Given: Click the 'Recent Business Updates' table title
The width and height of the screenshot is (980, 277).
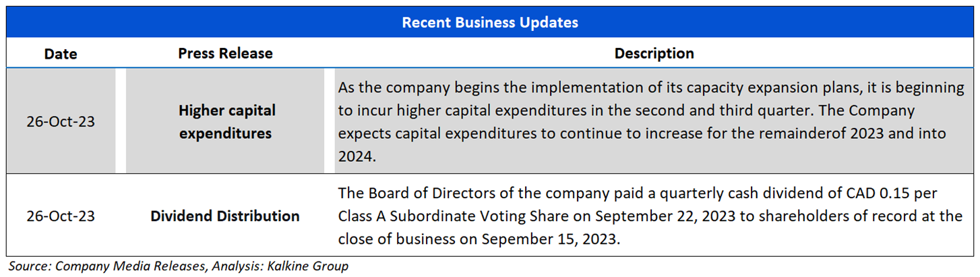Looking at the screenshot, I should (x=490, y=22).
